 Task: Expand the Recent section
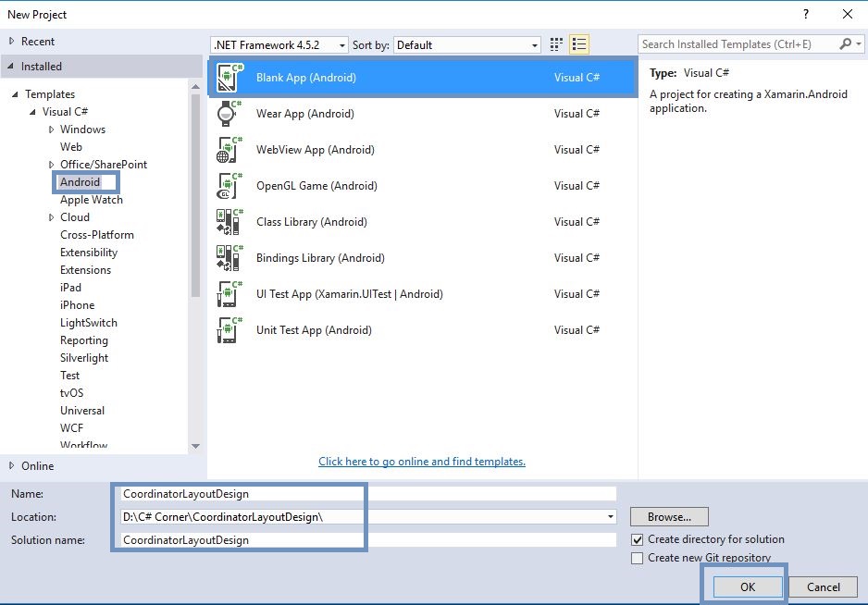pos(12,41)
